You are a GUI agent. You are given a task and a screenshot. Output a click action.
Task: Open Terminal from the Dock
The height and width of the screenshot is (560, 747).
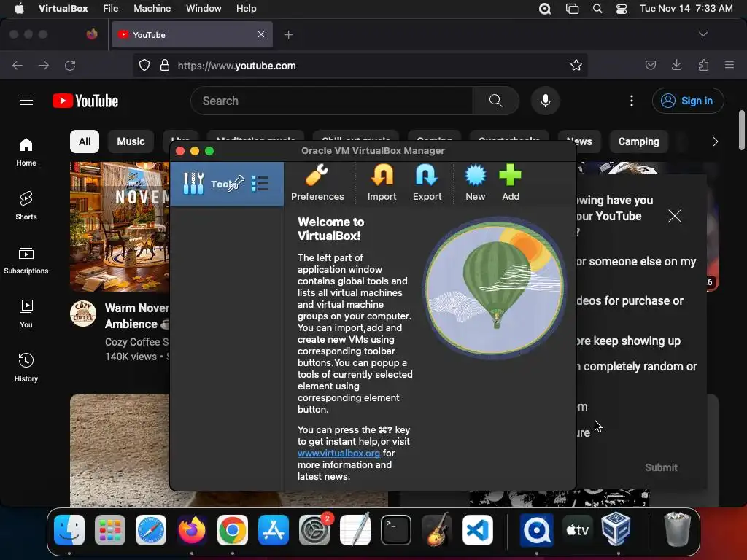coord(396,530)
